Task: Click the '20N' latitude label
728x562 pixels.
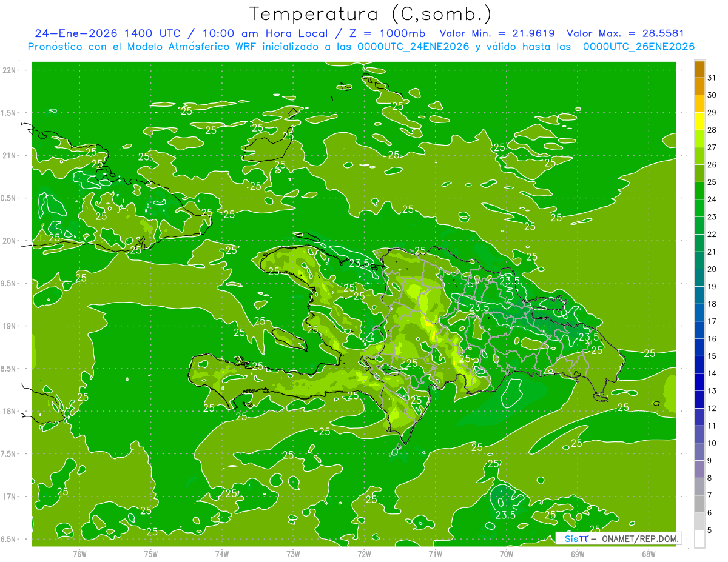Action: (10, 241)
